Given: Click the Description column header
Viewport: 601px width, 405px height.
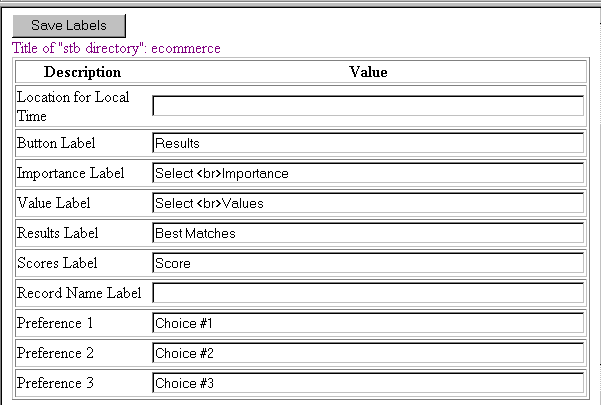Looking at the screenshot, I should (82, 72).
